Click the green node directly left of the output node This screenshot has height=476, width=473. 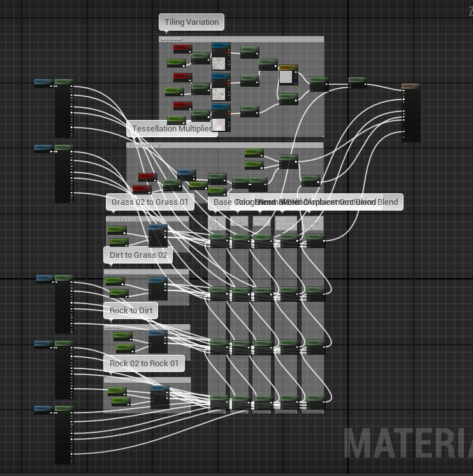357,80
